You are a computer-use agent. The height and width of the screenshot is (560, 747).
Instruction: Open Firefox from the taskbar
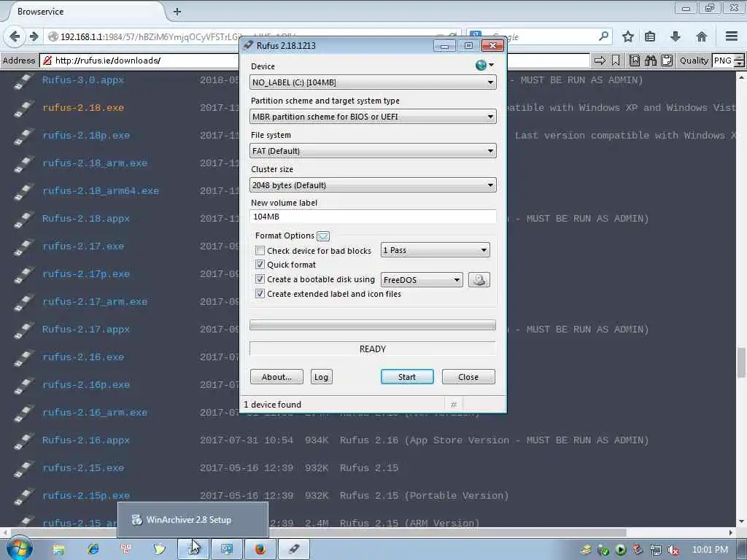(x=260, y=549)
